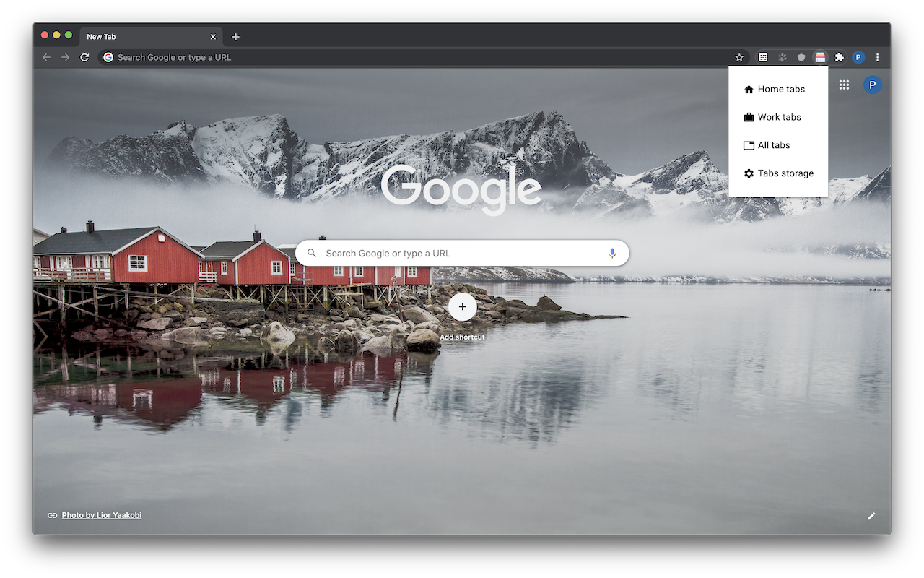The width and height of the screenshot is (924, 578).
Task: Open Tabs storage settings in popup
Action: click(x=778, y=173)
